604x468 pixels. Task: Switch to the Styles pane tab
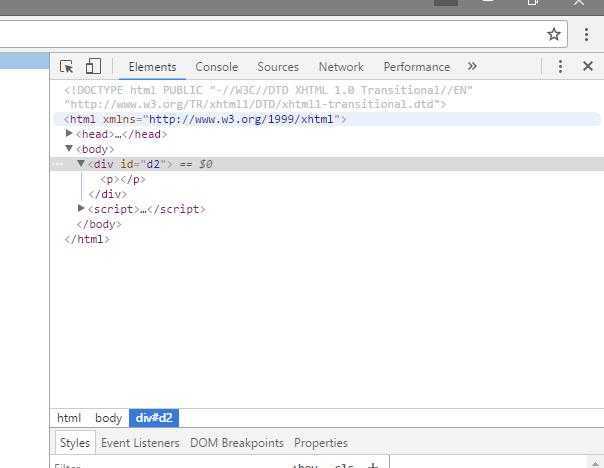(x=75, y=443)
